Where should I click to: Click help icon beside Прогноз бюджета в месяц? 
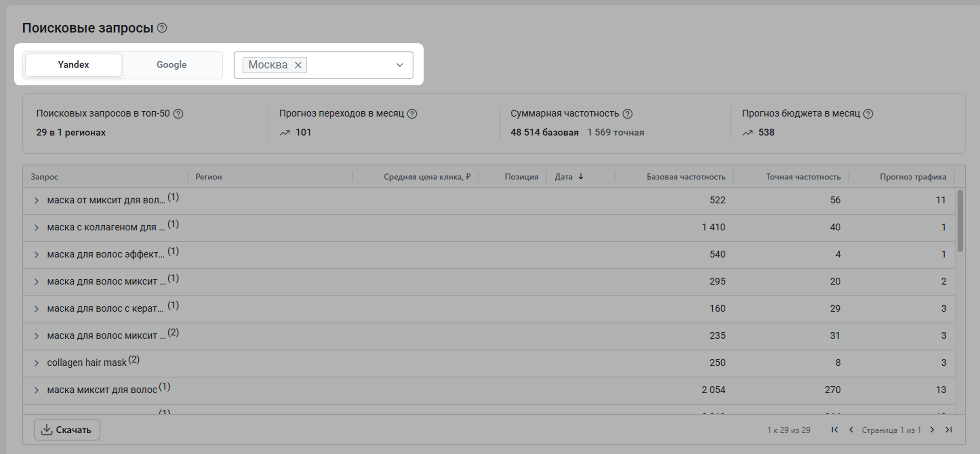[868, 114]
